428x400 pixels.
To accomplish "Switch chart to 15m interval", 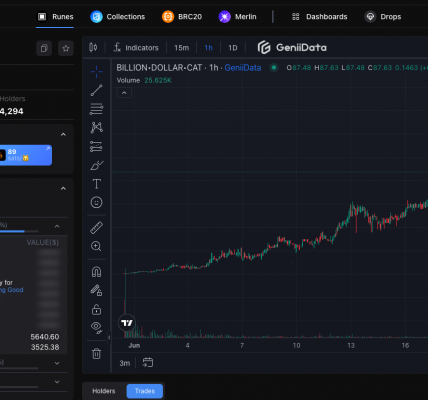I will [182, 48].
